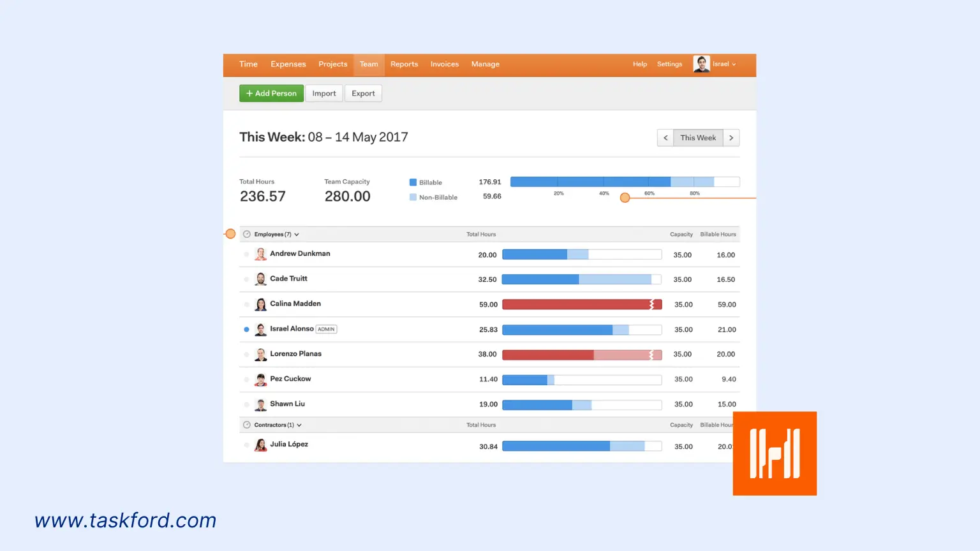Switch to the Reports tab

[404, 64]
